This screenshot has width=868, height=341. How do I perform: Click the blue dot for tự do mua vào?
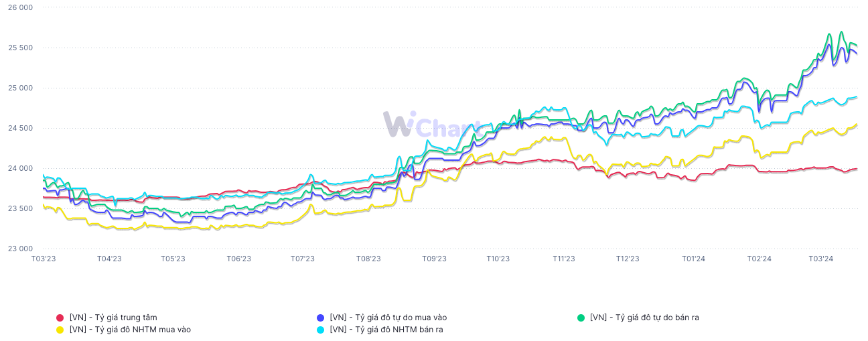coord(321,318)
